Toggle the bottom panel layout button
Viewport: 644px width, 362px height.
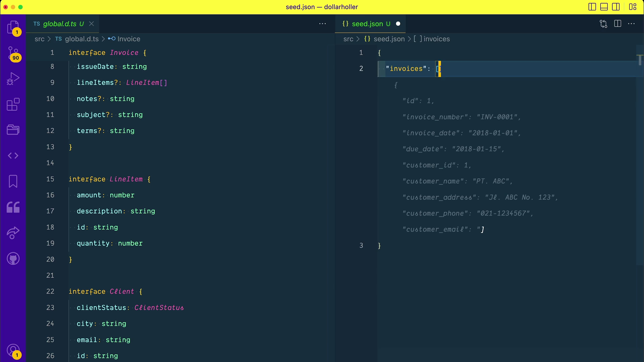click(604, 7)
